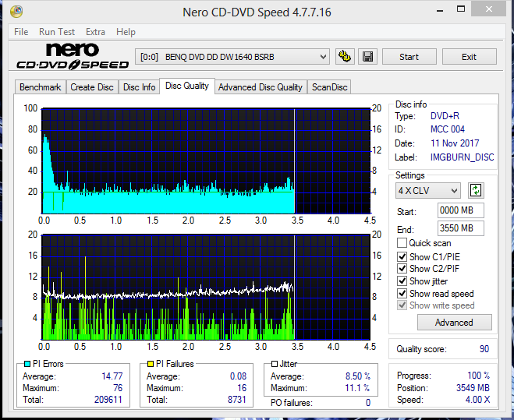
Task: Open the File menu
Action: click(21, 32)
